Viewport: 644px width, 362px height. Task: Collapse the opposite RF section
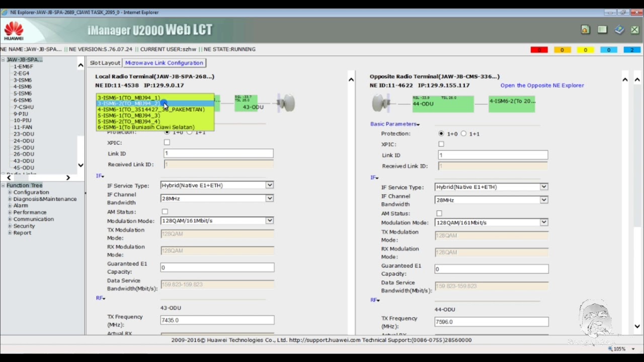(x=375, y=300)
